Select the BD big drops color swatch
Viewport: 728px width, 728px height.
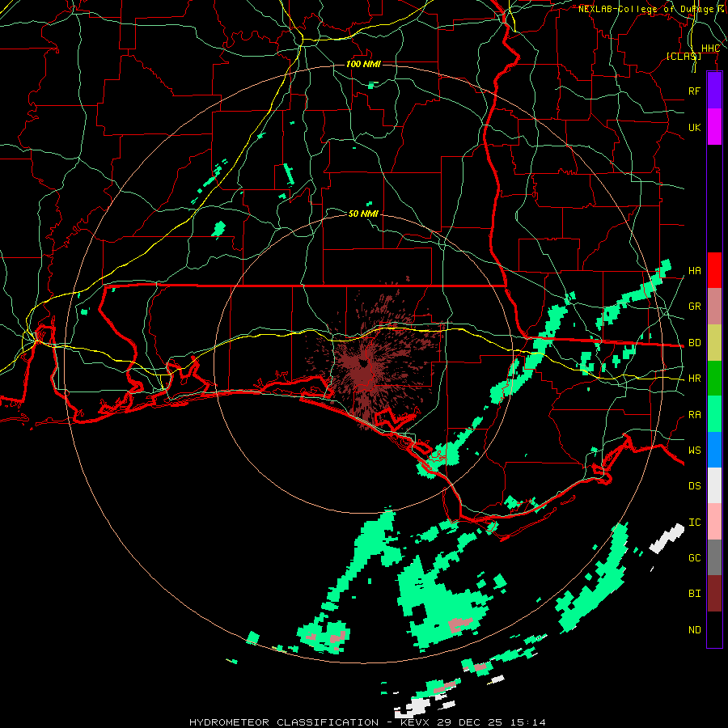tap(714, 343)
